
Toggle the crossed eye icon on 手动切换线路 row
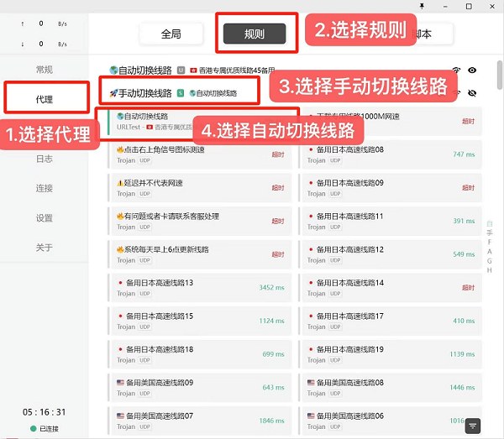[473, 93]
